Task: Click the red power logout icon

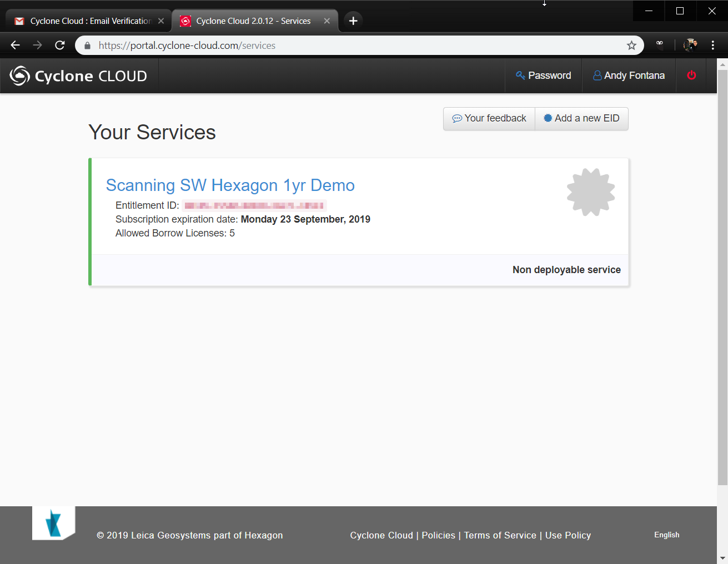Action: pyautogui.click(x=691, y=75)
